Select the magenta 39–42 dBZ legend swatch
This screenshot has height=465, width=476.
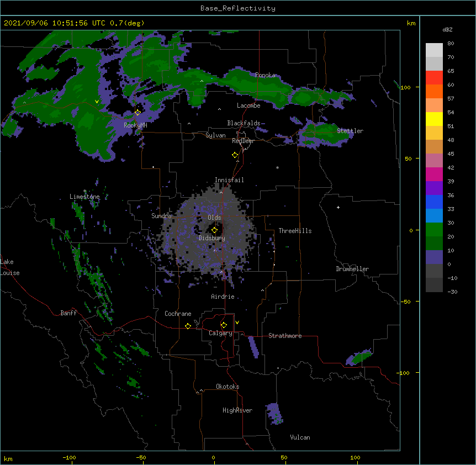point(434,174)
